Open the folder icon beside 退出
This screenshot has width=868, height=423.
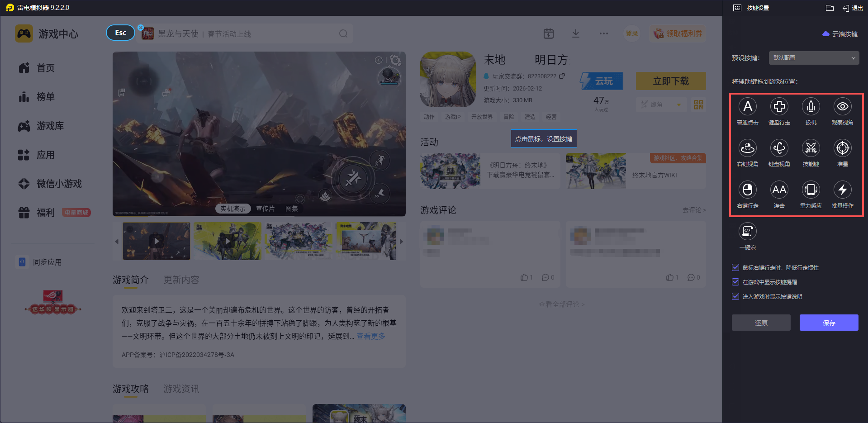click(x=830, y=8)
